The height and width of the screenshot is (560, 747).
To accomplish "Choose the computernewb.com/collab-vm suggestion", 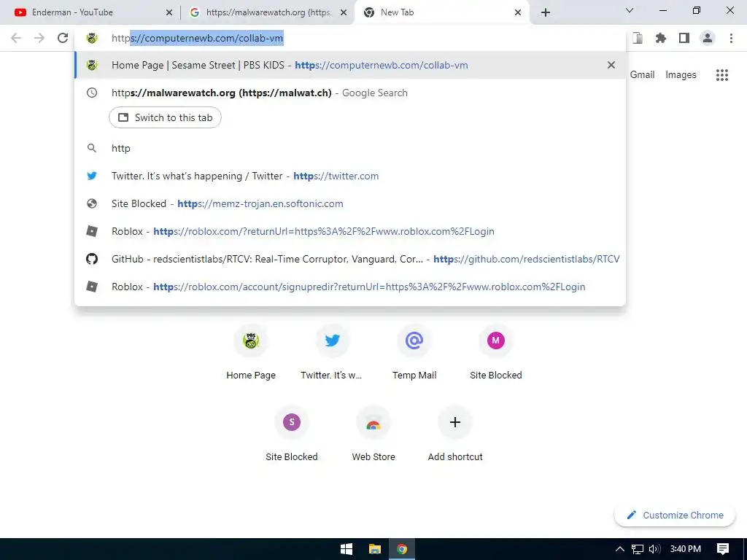I will click(350, 65).
